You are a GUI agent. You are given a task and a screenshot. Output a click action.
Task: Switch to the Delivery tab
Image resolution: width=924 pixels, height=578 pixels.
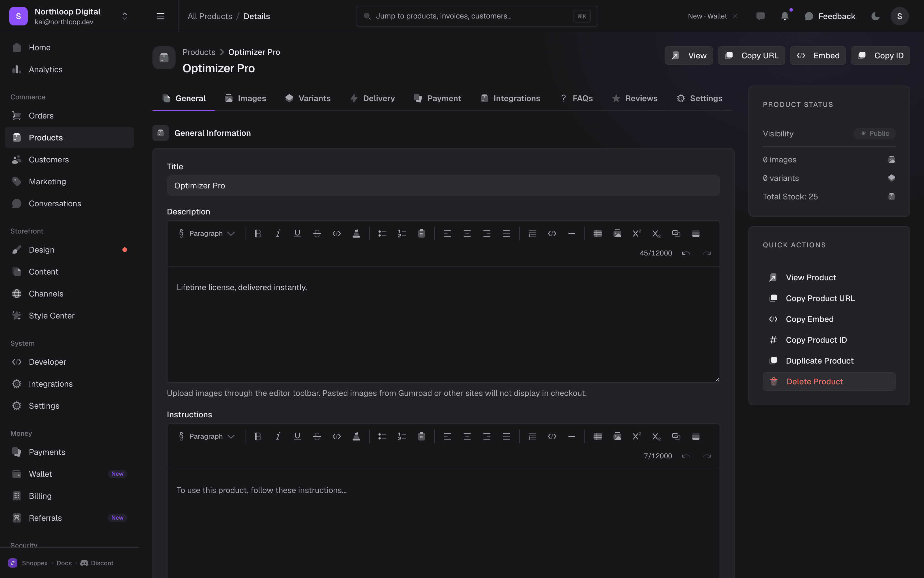(x=372, y=98)
